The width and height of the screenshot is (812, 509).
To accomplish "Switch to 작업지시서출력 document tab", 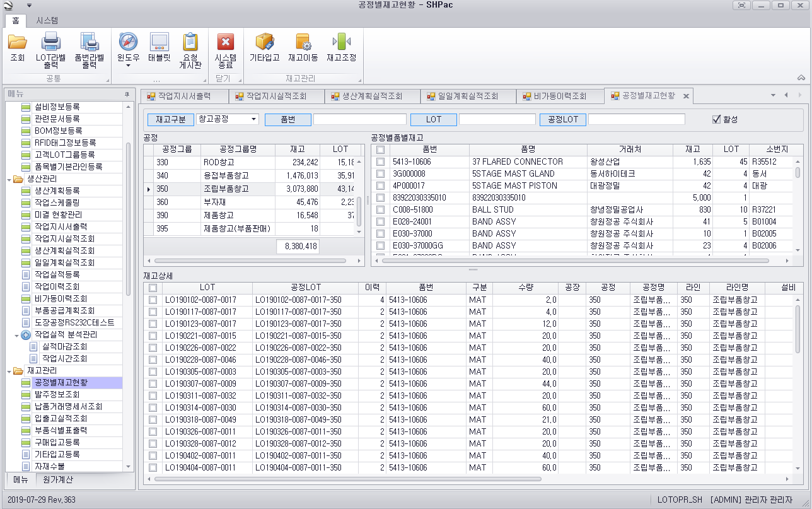I will (x=183, y=96).
